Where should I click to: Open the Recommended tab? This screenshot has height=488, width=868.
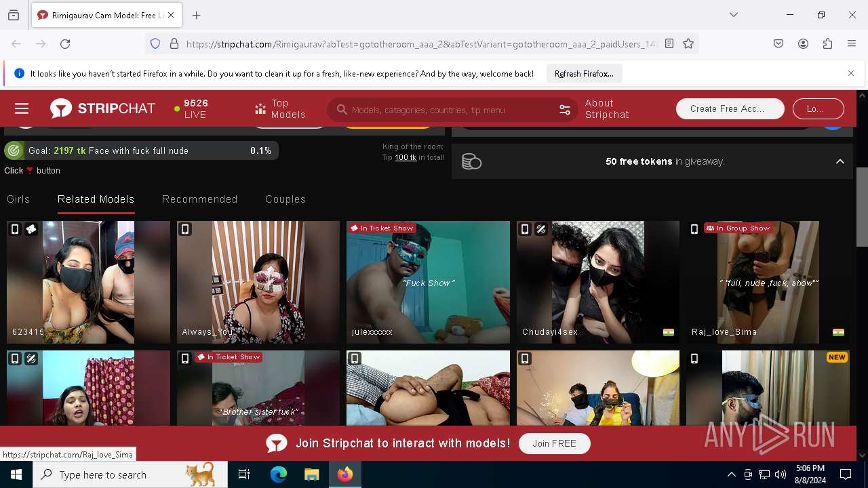point(200,199)
